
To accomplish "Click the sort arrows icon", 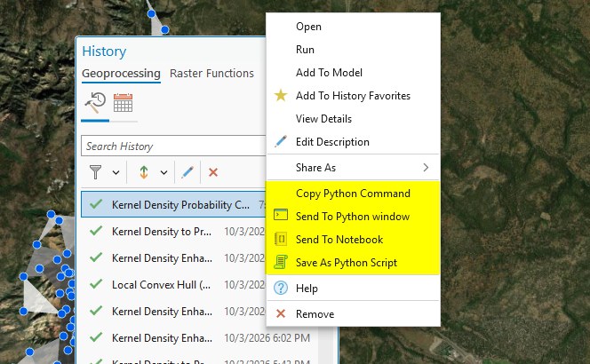I will click(x=144, y=172).
